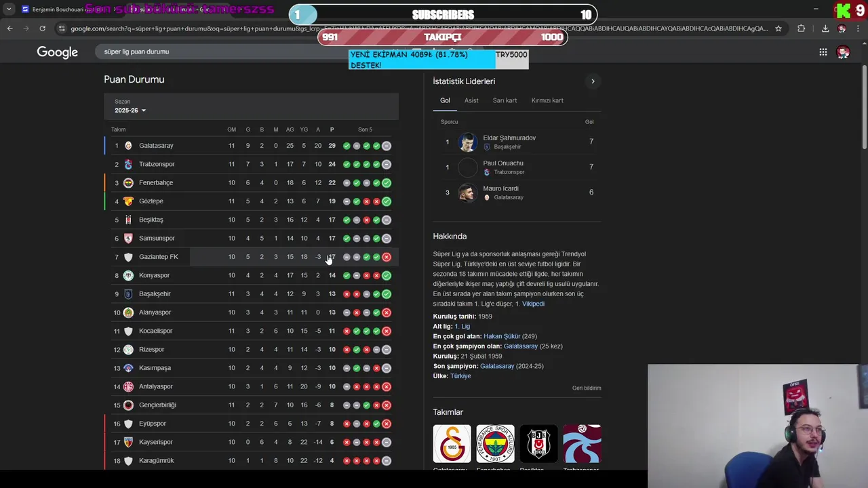
Task: Click Fenerbahçe's last result in Son 5
Action: pyautogui.click(x=387, y=183)
